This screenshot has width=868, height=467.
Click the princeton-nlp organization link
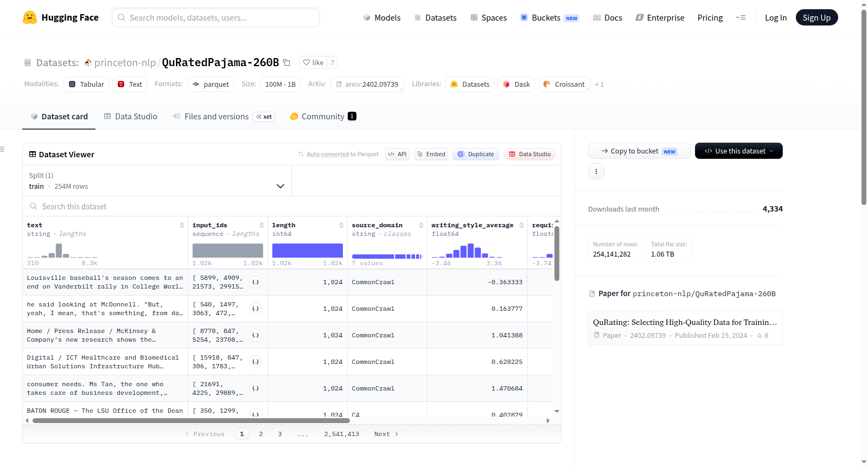click(125, 62)
